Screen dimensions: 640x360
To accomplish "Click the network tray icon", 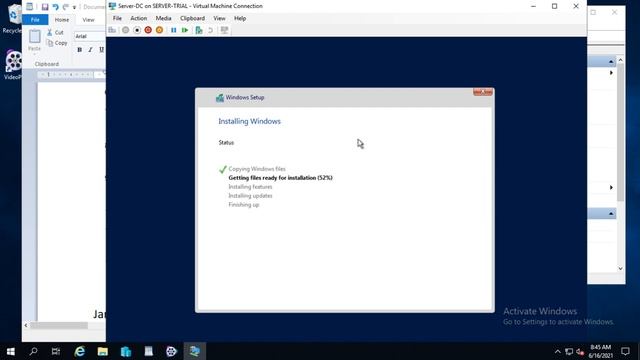I will [569, 351].
